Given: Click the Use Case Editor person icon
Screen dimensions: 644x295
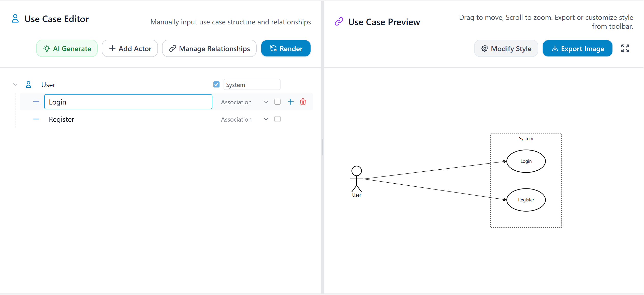Looking at the screenshot, I should (15, 19).
